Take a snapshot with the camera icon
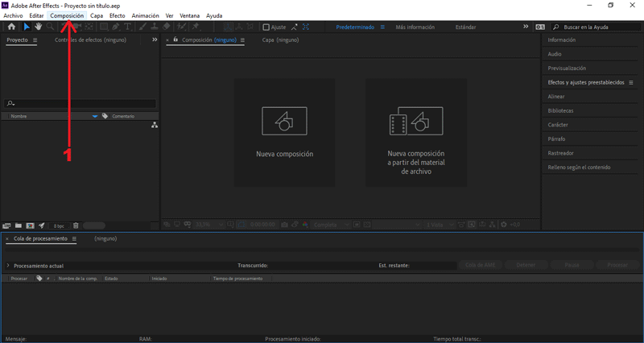 click(x=284, y=225)
